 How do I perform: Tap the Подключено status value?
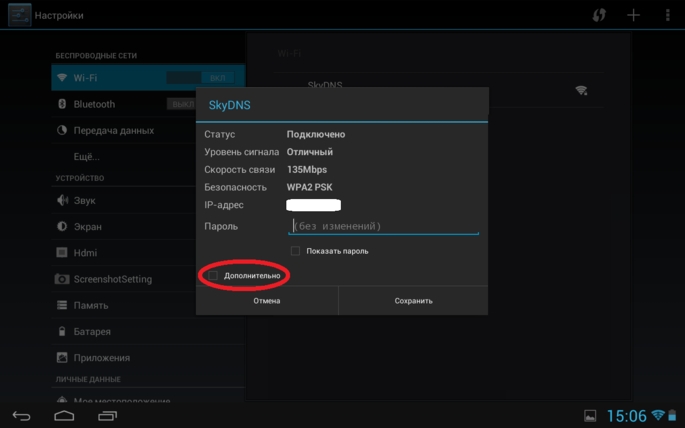point(316,134)
